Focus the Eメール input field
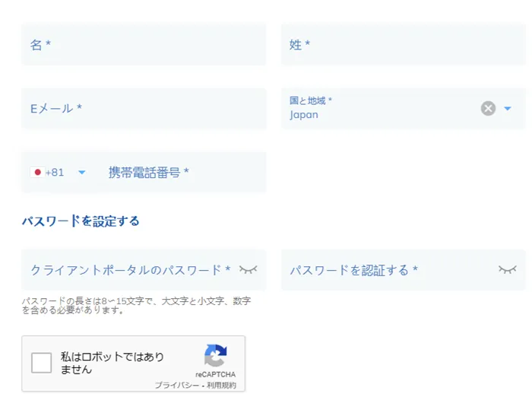 click(x=144, y=108)
